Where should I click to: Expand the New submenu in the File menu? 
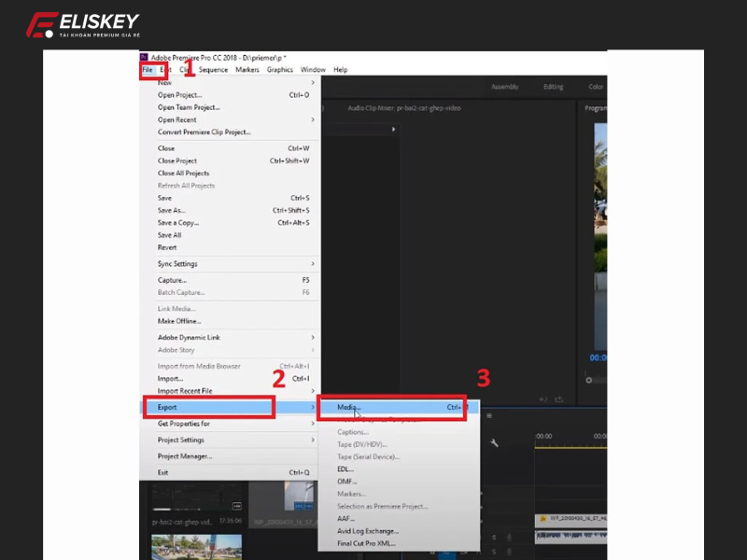pyautogui.click(x=164, y=82)
